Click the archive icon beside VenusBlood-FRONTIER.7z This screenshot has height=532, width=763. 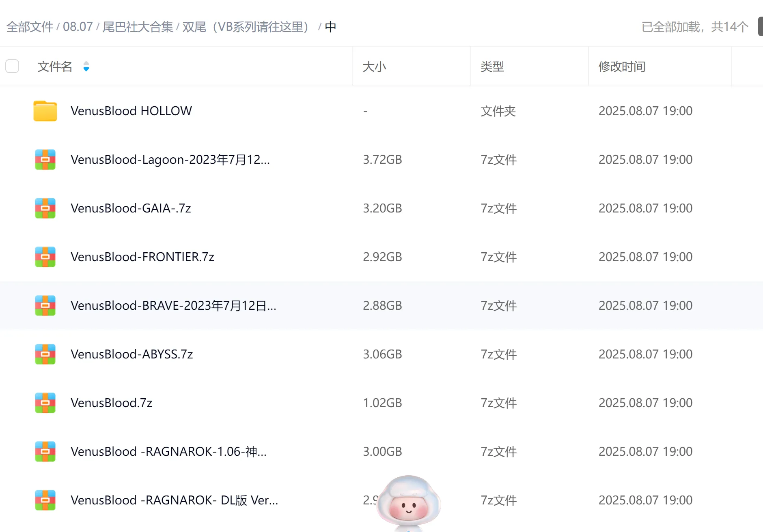tap(45, 257)
